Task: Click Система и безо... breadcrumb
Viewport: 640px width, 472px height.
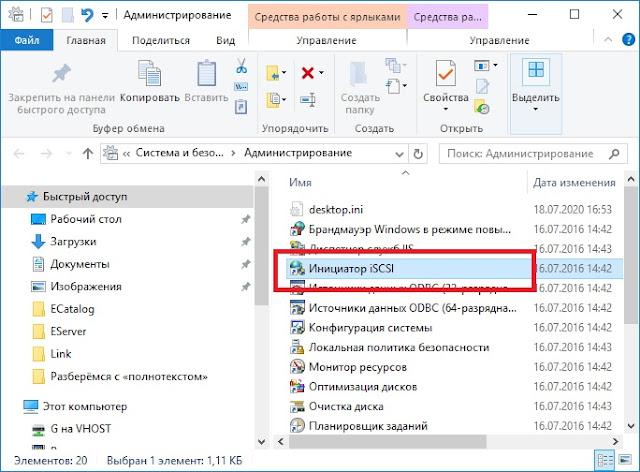Action: coord(180,153)
